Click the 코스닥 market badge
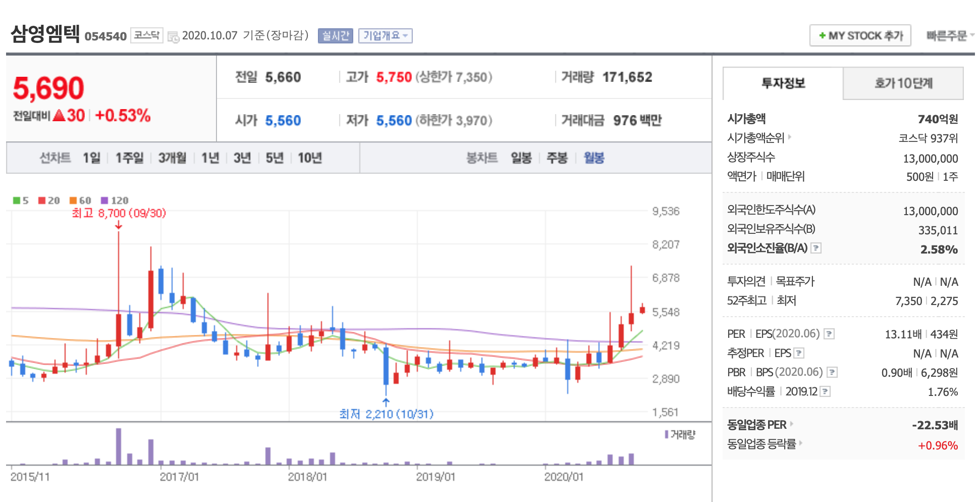 point(146,35)
